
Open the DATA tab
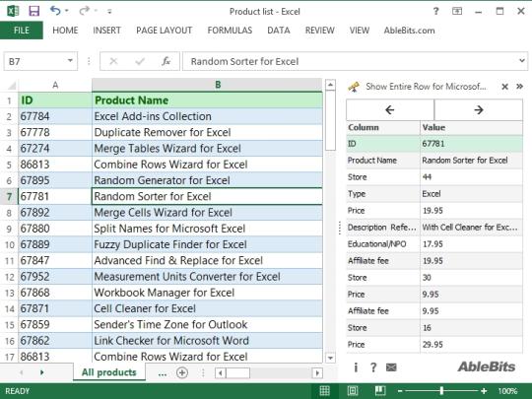click(x=279, y=31)
